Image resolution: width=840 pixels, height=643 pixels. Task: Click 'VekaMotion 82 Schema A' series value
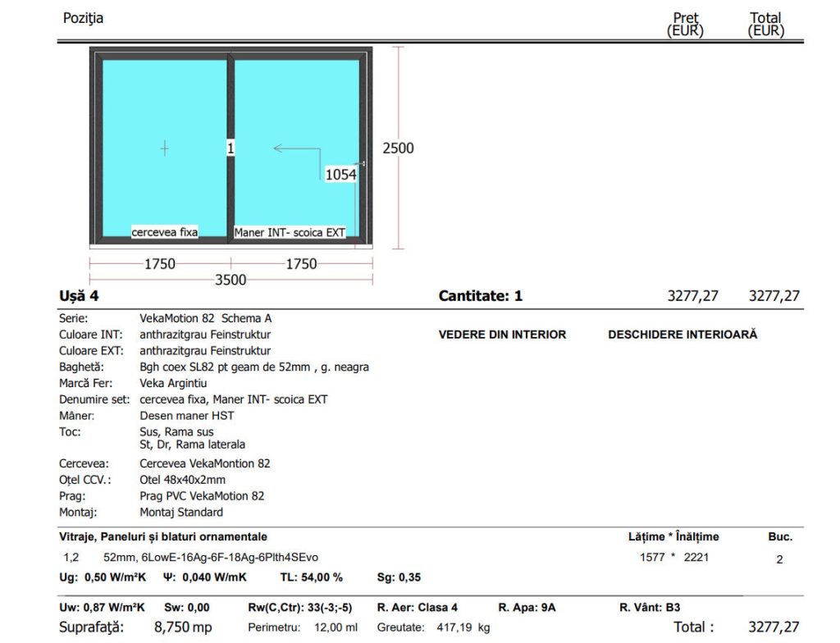pyautogui.click(x=200, y=318)
